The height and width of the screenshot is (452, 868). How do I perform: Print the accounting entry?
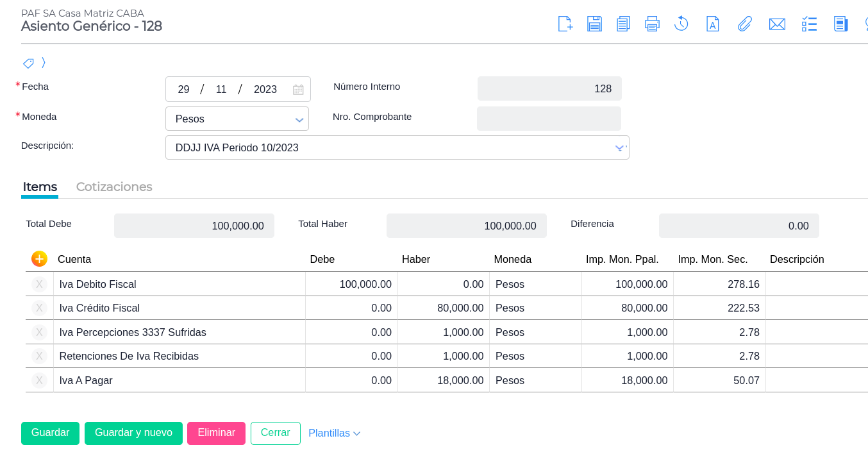pyautogui.click(x=652, y=24)
